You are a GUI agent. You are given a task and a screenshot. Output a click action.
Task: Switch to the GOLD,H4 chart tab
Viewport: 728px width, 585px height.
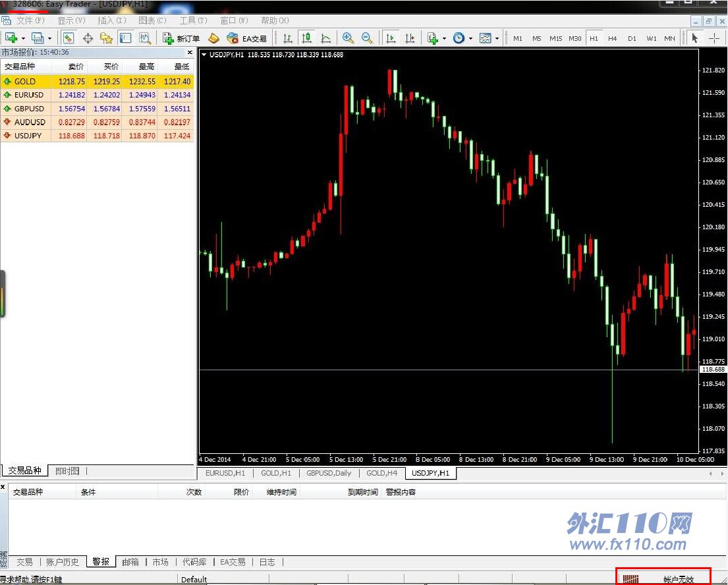point(381,473)
